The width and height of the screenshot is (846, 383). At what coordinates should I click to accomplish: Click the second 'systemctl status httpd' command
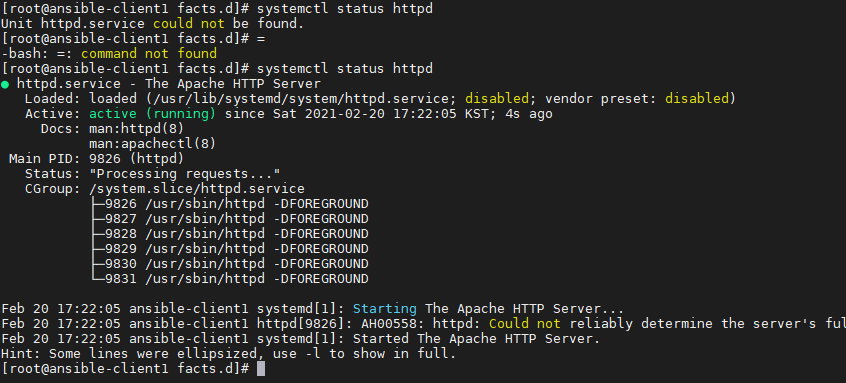(x=345, y=69)
